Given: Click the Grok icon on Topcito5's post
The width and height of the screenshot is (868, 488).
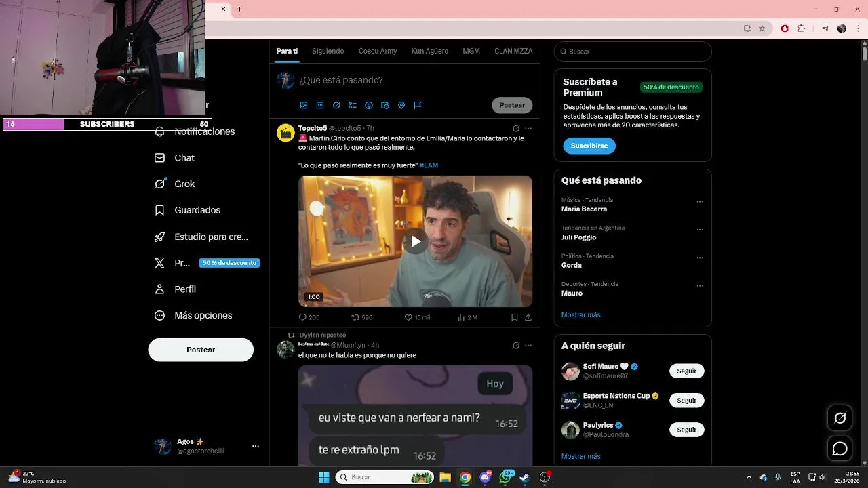Looking at the screenshot, I should pyautogui.click(x=516, y=128).
